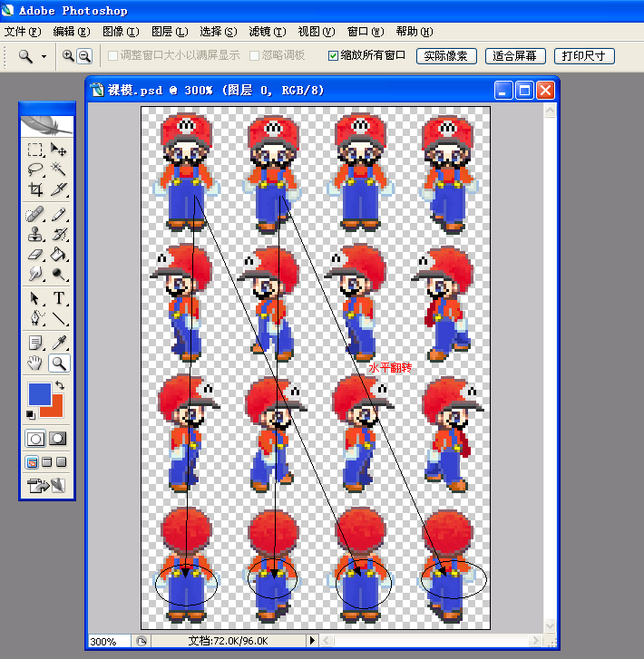
Task: Select the Paint Bucket tool
Action: tap(58, 255)
